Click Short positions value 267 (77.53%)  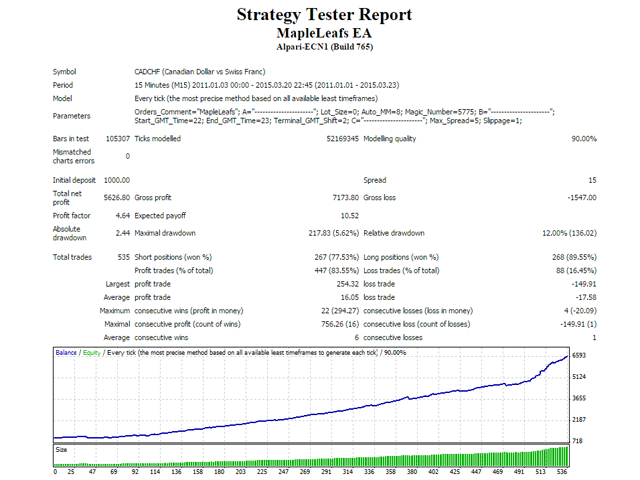coord(337,257)
